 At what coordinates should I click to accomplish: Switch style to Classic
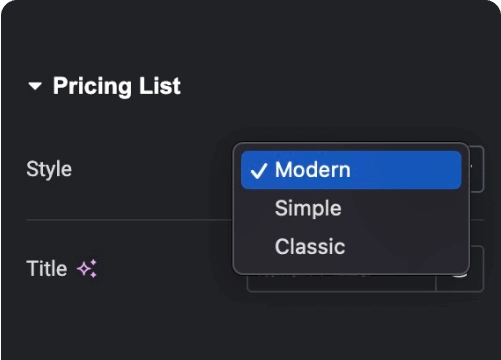351,247
